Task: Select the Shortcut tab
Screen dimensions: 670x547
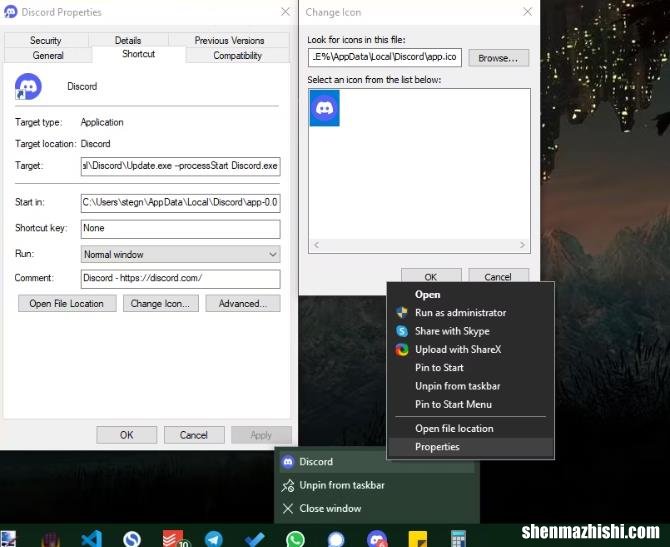Action: tap(138, 54)
